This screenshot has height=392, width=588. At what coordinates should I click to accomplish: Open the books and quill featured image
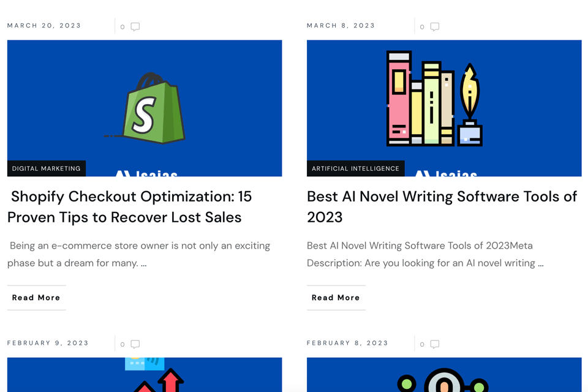pos(444,108)
